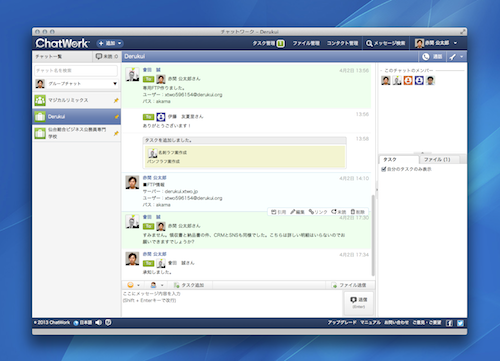Click the power icon in footer bar
This screenshot has width=500, height=361.
tap(108, 323)
